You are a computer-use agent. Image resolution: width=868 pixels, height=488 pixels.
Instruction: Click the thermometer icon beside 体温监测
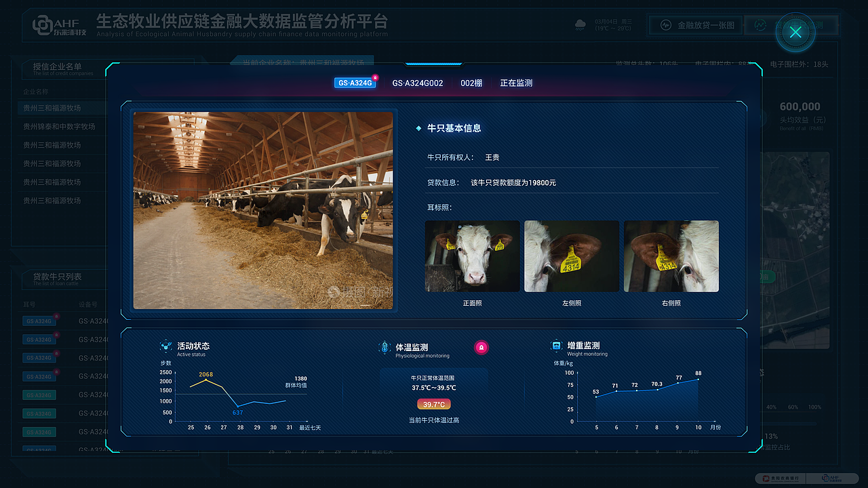click(x=384, y=348)
